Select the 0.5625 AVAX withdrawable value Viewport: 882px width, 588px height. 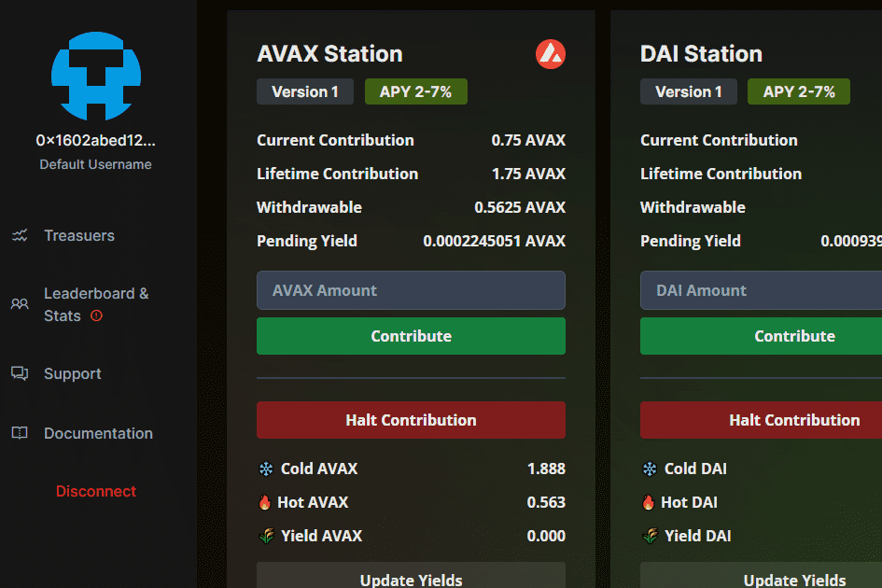520,207
